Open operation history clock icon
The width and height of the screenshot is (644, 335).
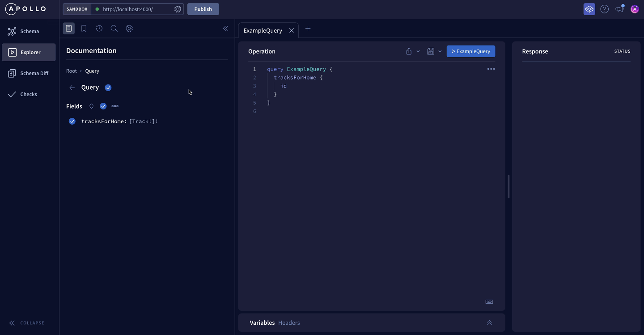tap(99, 29)
